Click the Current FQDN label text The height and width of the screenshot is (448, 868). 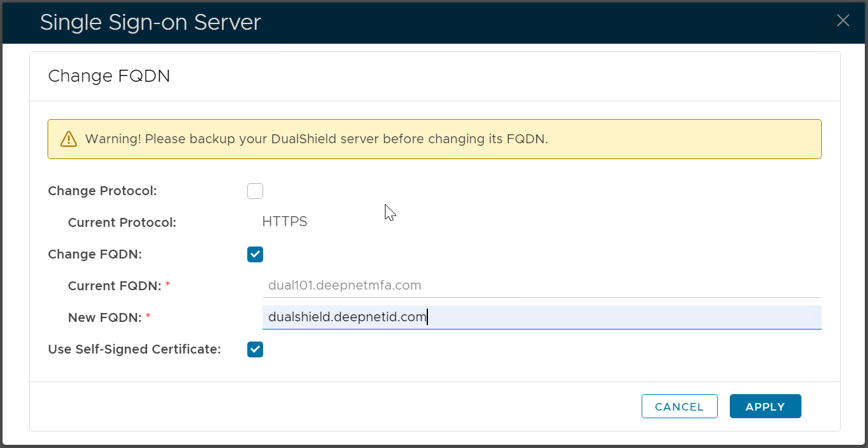pyautogui.click(x=115, y=286)
